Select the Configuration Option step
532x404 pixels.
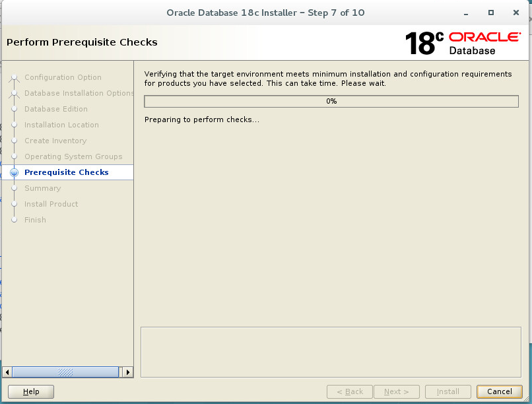point(63,77)
